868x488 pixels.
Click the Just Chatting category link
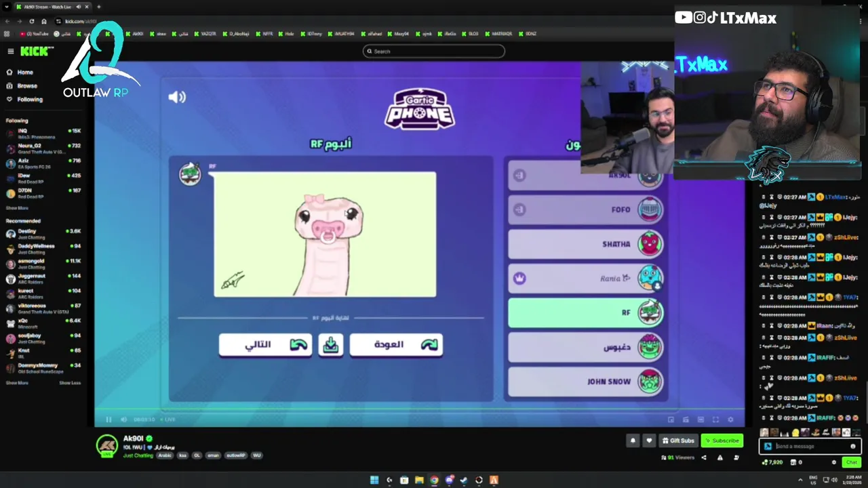138,455
